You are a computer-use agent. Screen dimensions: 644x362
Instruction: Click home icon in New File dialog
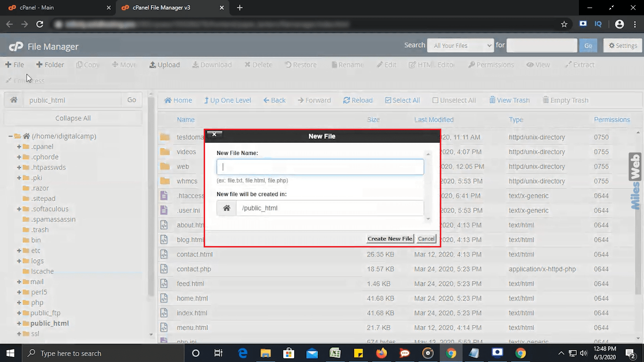tap(227, 208)
